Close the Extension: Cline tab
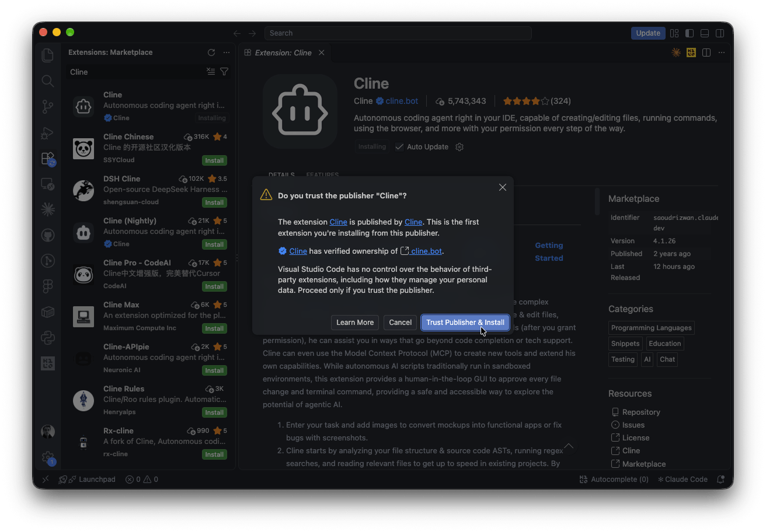Screen dimensions: 766x532 [322, 52]
